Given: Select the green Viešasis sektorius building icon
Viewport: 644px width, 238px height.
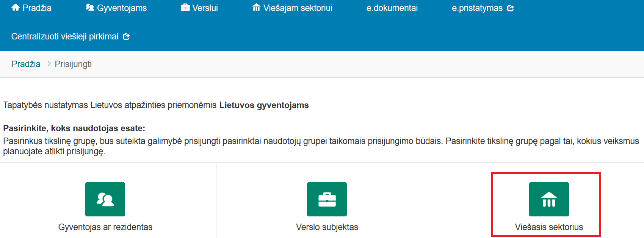Looking at the screenshot, I should [x=549, y=199].
